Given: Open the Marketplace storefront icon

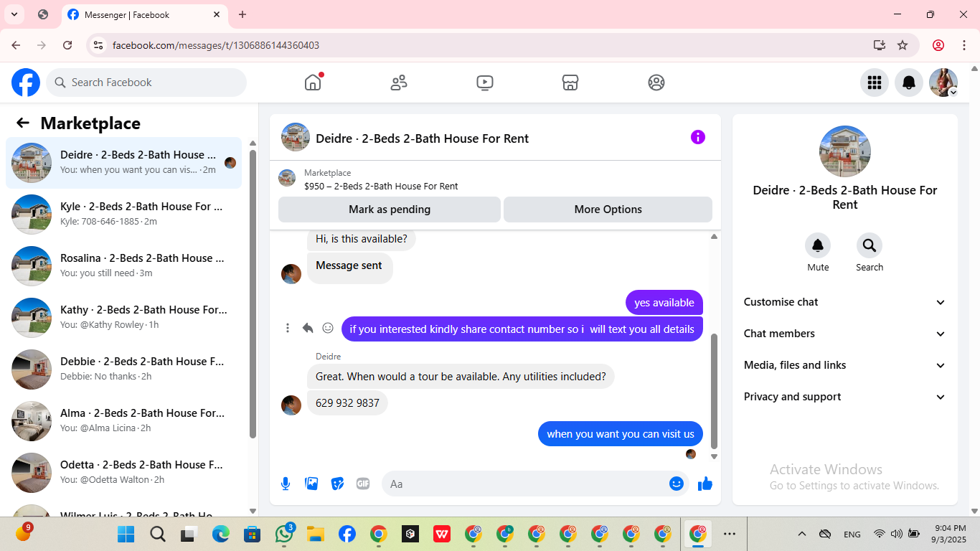Looking at the screenshot, I should pyautogui.click(x=570, y=83).
